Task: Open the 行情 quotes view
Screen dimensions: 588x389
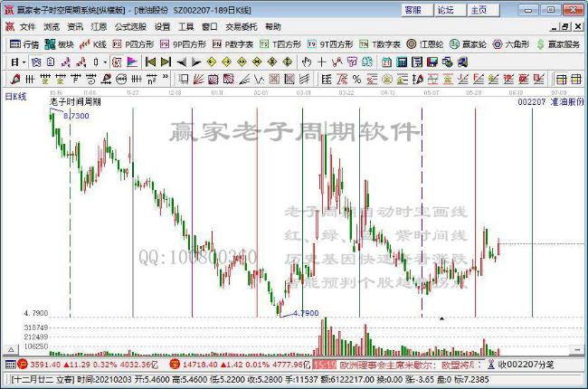Action: [x=24, y=44]
